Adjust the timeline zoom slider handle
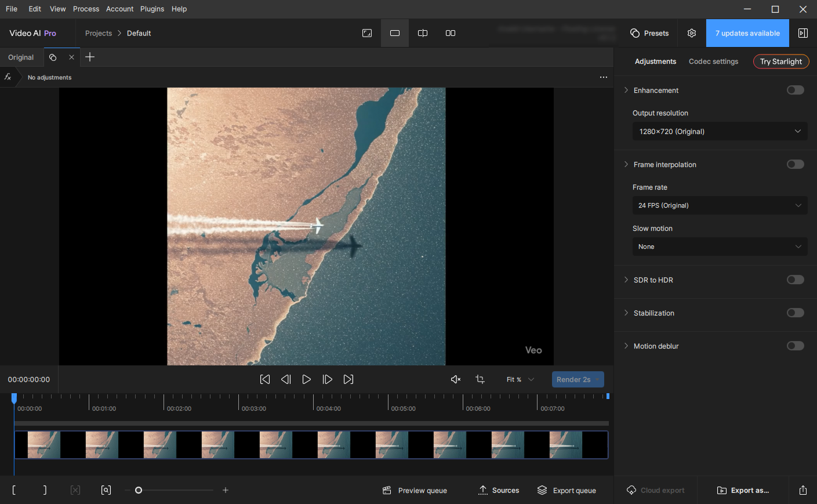Screen dimensions: 817x504 [139, 490]
